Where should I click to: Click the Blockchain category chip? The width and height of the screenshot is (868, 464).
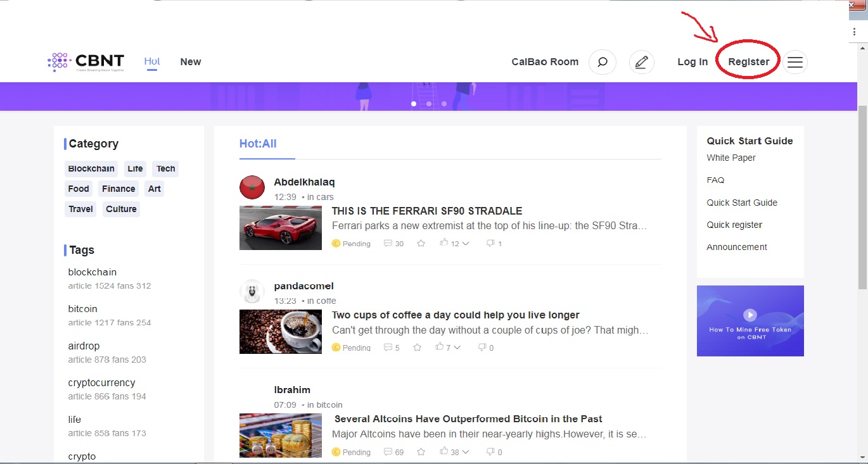click(91, 168)
